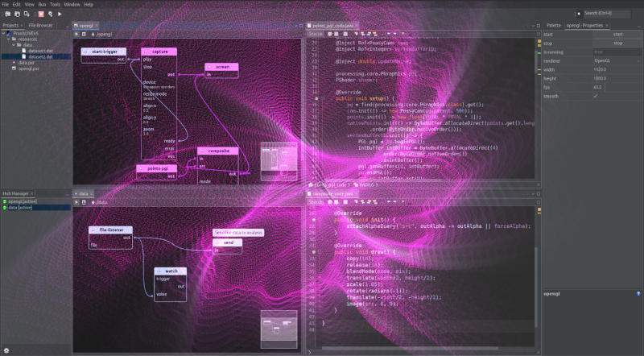Image resolution: width=644 pixels, height=356 pixels.
Task: Select dataset2.dat in the project tree
Action: point(40,56)
